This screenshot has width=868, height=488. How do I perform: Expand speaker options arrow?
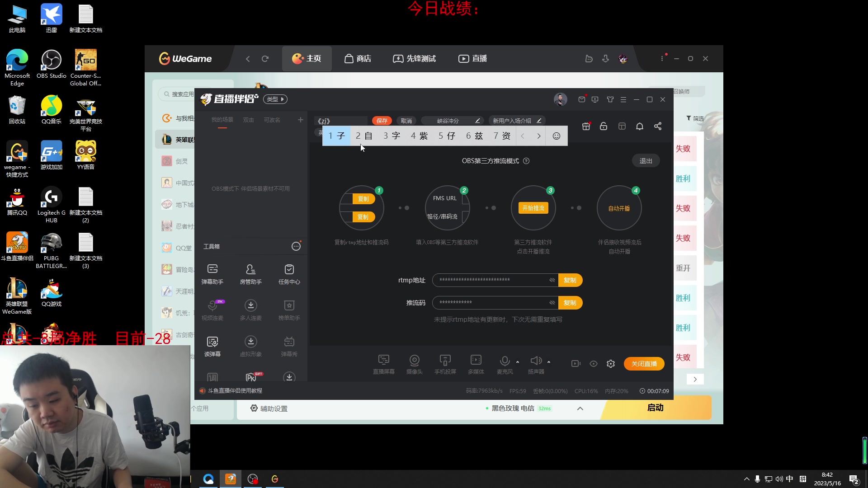(549, 362)
